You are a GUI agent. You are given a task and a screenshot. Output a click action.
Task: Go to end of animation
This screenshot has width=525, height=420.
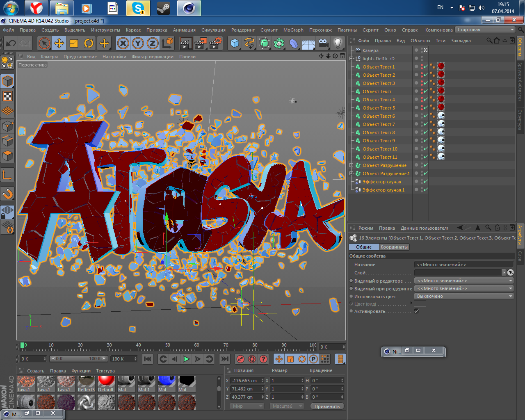tap(225, 359)
